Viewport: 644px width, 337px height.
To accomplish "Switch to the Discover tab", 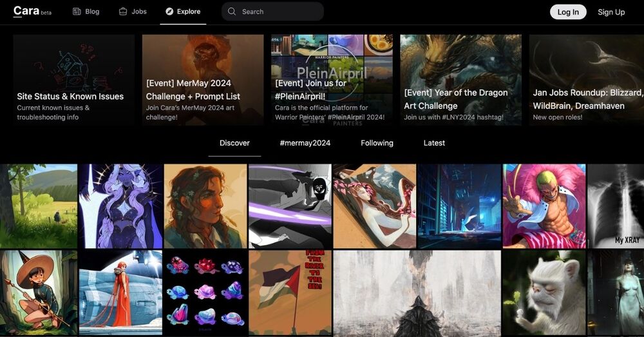I will 234,143.
